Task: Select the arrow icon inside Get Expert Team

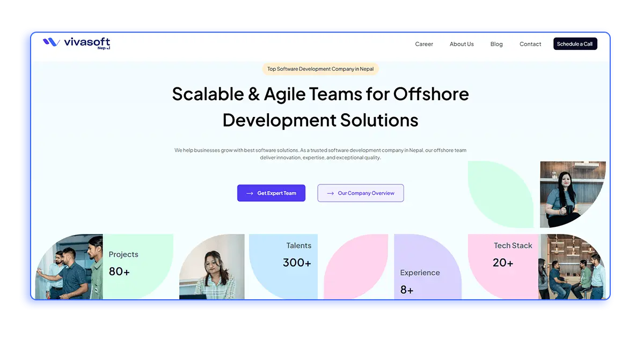Action: tap(249, 193)
